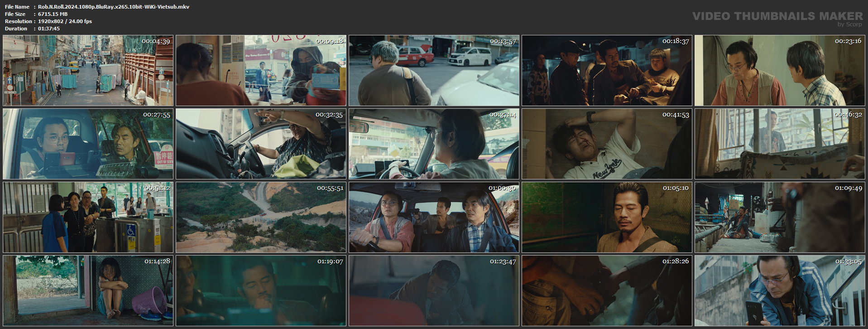
Task: Select the thumbnail timestamped 00:32:35
Action: point(261,144)
